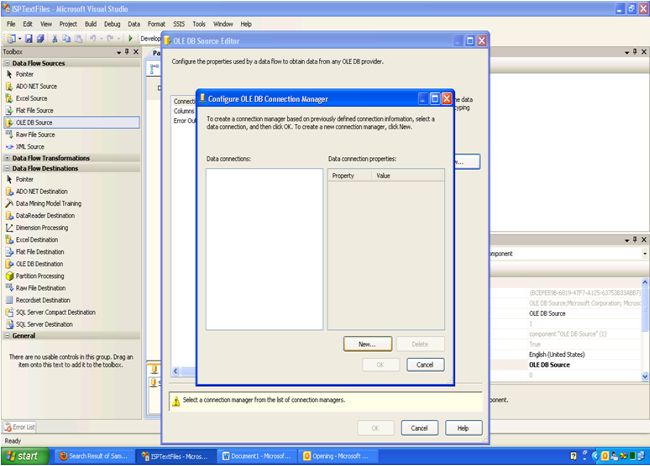Open the Project menu

click(68, 24)
